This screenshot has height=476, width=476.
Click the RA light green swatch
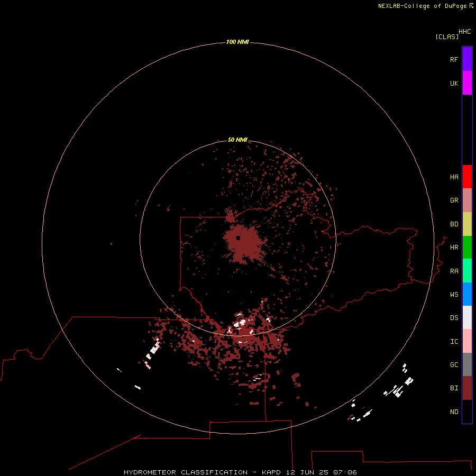[x=467, y=271]
